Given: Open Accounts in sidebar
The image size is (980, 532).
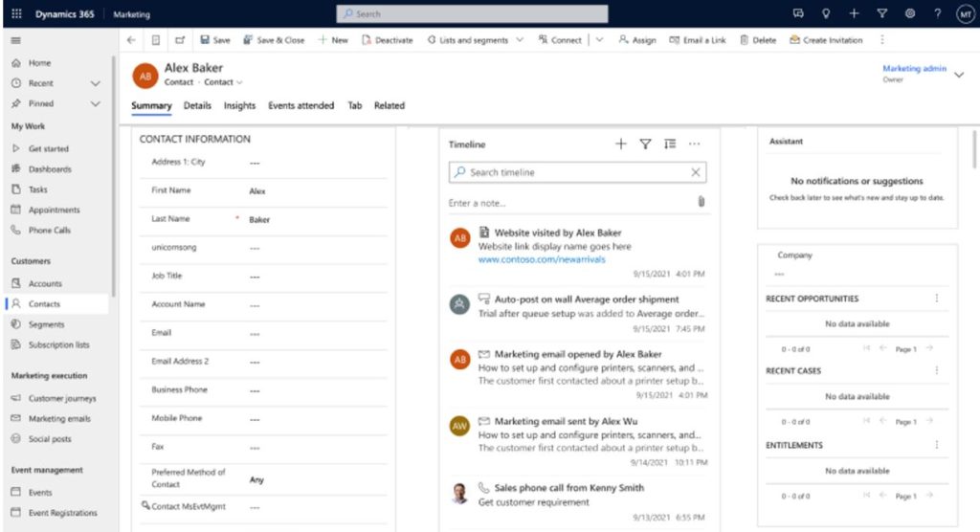Looking at the screenshot, I should [45, 284].
